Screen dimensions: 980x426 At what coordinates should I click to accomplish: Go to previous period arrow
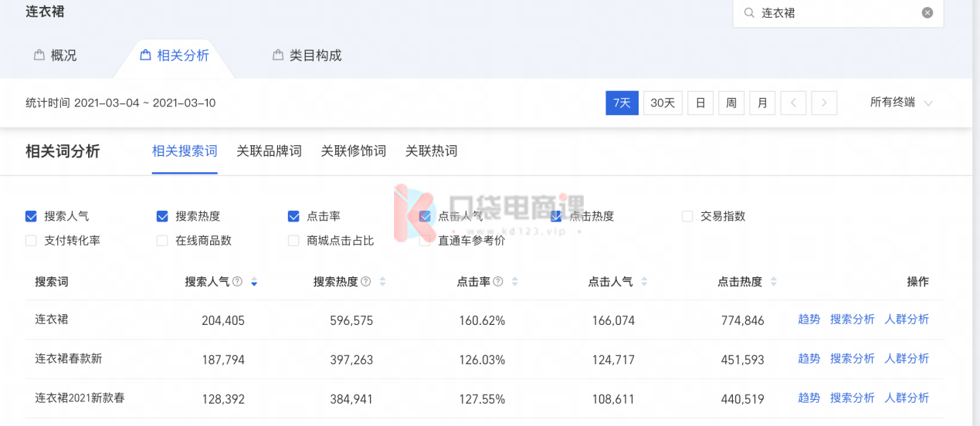[793, 103]
